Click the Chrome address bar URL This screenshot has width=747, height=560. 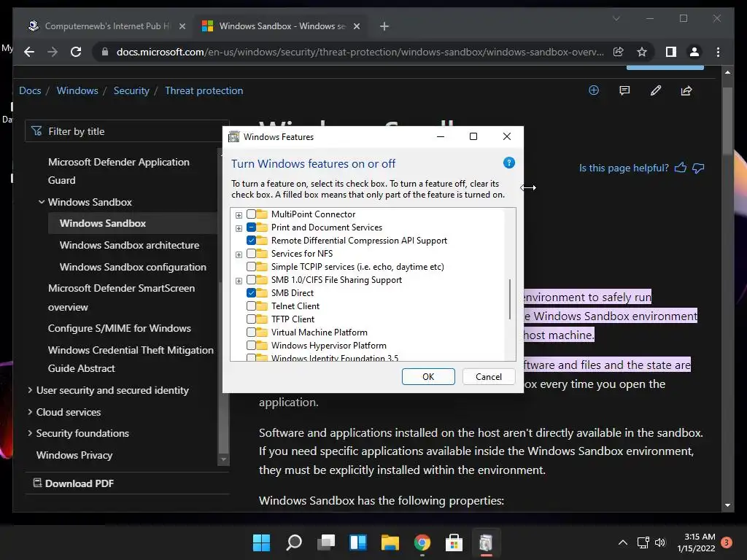pyautogui.click(x=360, y=52)
